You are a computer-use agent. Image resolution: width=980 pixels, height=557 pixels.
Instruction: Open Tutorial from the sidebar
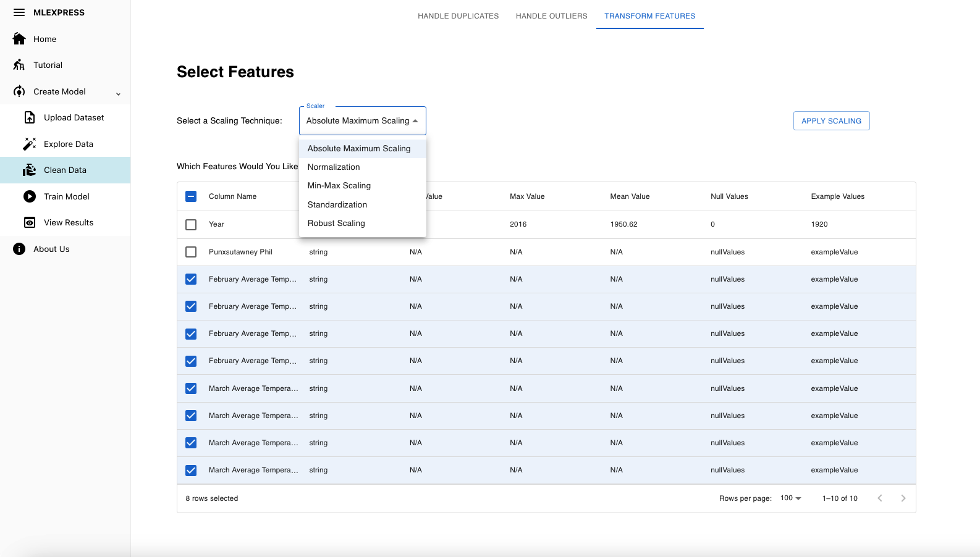pyautogui.click(x=48, y=65)
